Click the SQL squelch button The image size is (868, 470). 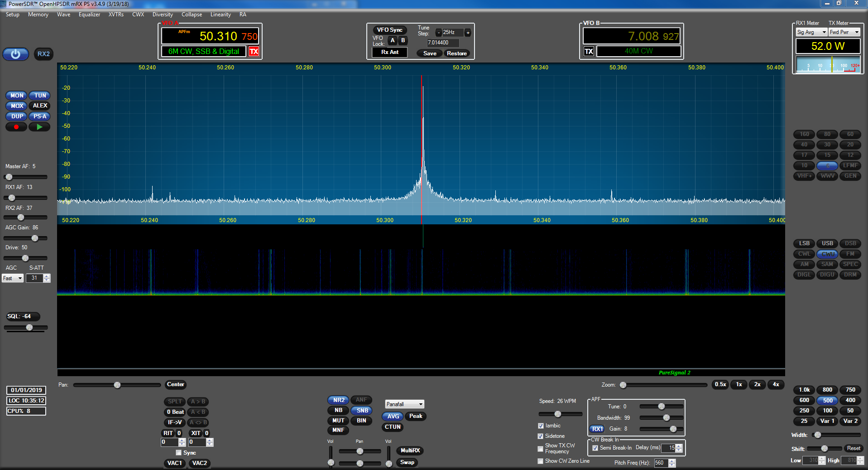pos(23,316)
